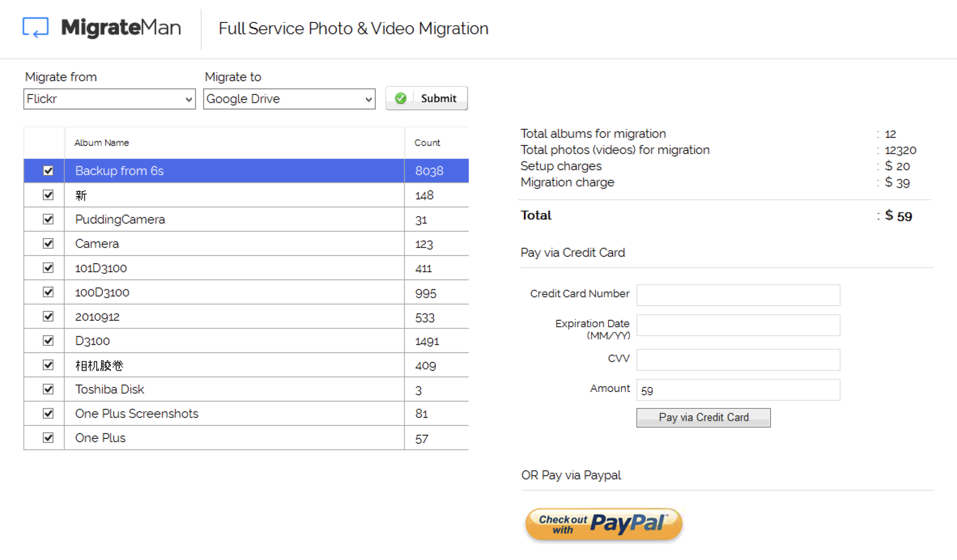Image resolution: width=957 pixels, height=560 pixels.
Task: Click the Pay via Credit Card button
Action: (703, 418)
